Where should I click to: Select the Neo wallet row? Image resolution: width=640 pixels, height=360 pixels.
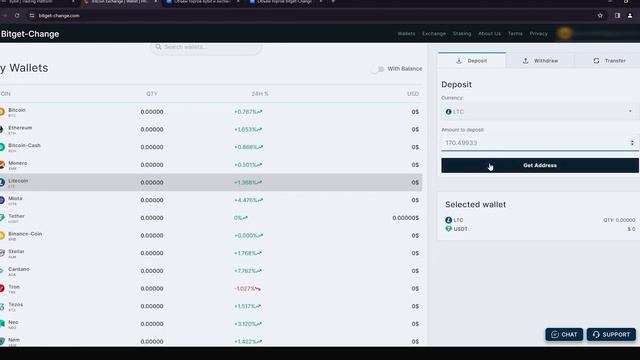[x=211, y=324]
